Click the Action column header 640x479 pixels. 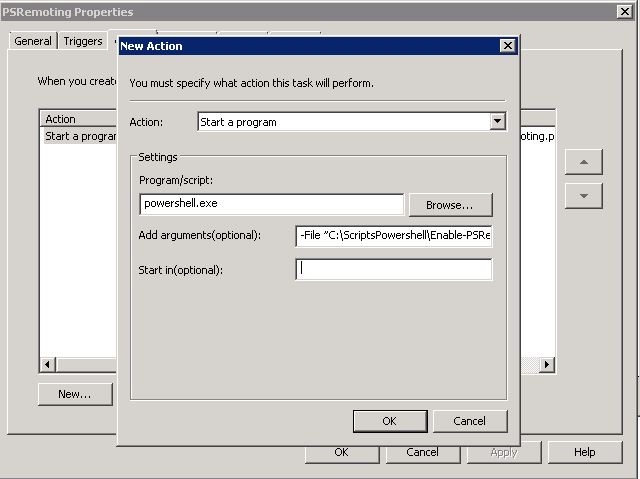point(79,119)
